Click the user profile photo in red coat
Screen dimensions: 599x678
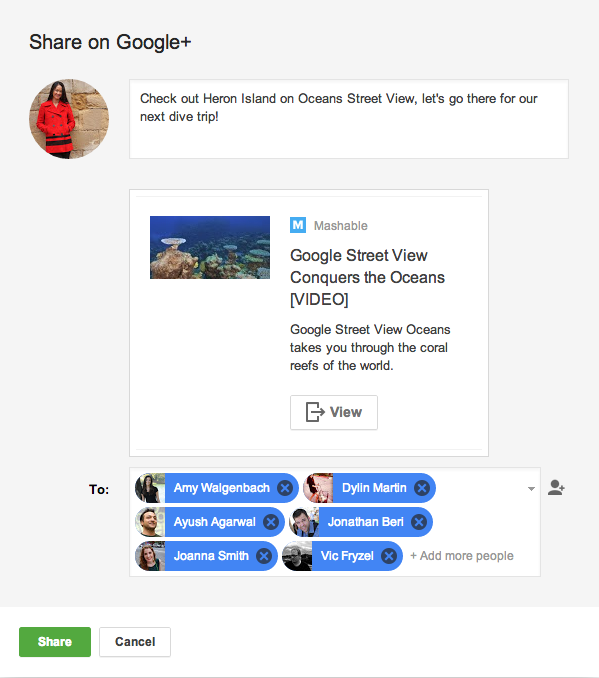click(x=69, y=119)
